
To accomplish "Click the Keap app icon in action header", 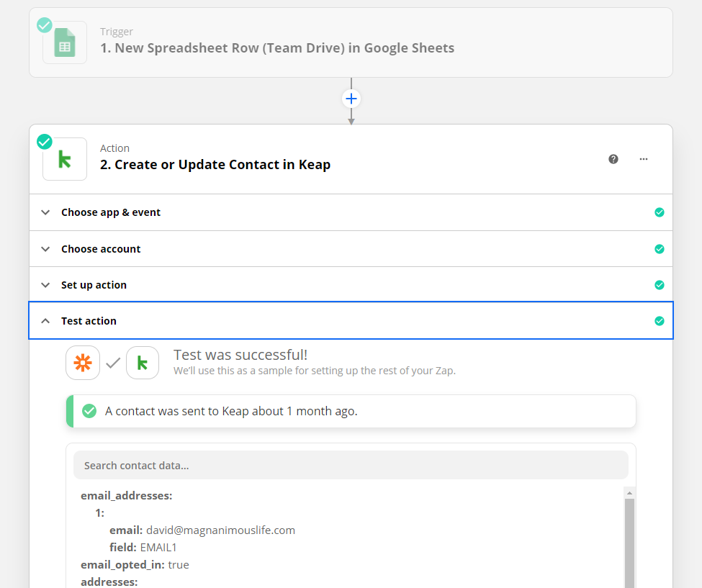I will (x=65, y=159).
